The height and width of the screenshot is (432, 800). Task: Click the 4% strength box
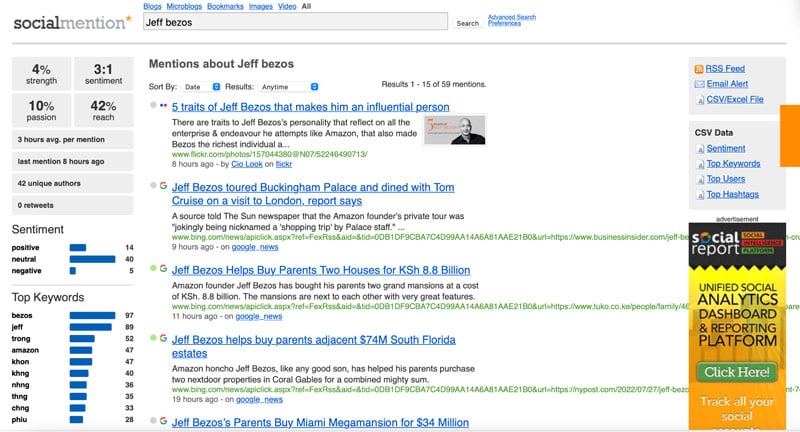tap(41, 74)
